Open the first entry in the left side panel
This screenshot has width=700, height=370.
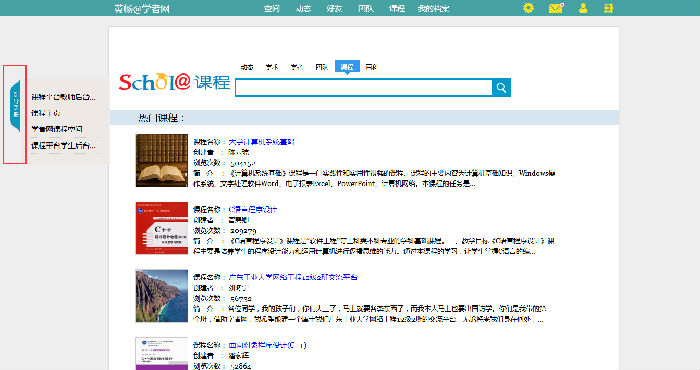pyautogui.click(x=63, y=97)
